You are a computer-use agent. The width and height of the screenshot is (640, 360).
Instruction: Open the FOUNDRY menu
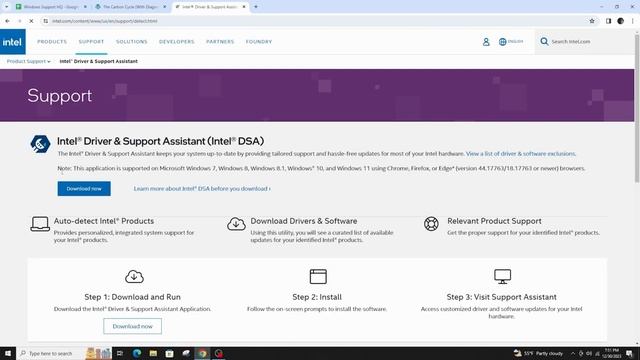259,42
